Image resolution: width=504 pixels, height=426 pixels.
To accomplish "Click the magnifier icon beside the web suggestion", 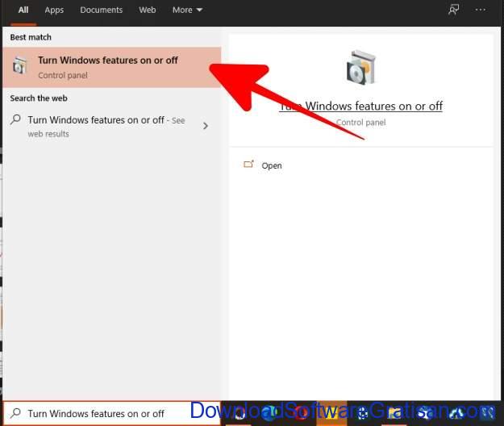I will (x=15, y=119).
